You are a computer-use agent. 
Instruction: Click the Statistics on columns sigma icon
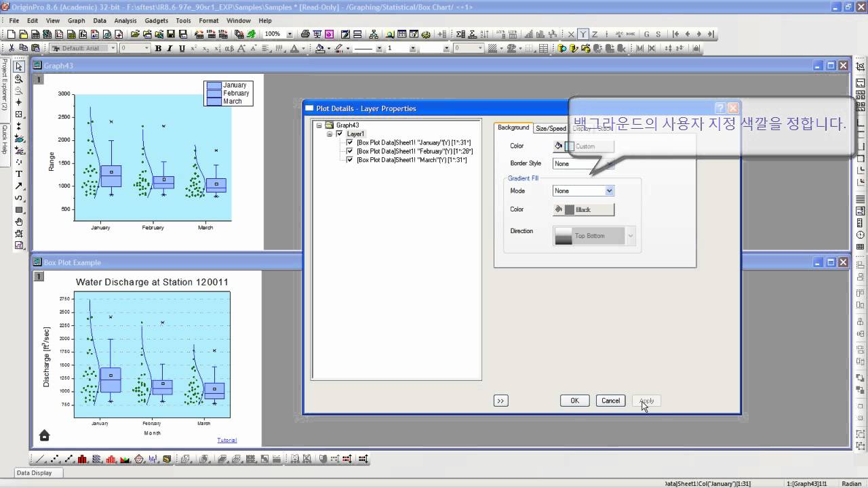tap(461, 34)
